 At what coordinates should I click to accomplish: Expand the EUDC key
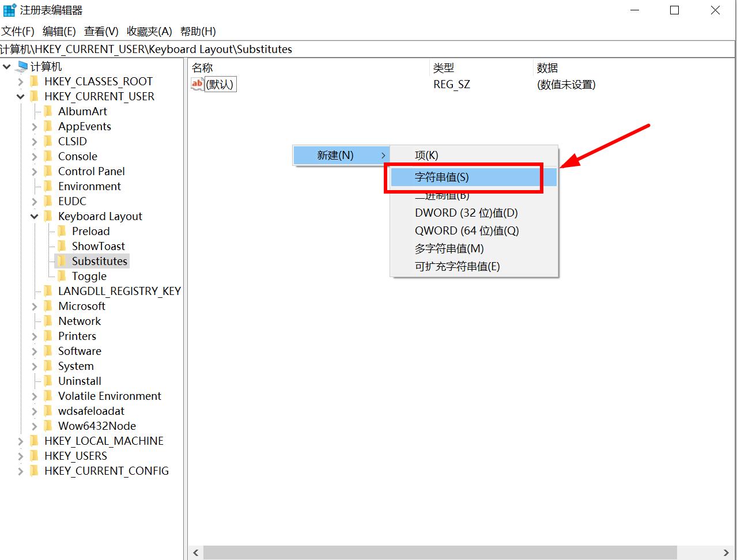click(x=35, y=202)
